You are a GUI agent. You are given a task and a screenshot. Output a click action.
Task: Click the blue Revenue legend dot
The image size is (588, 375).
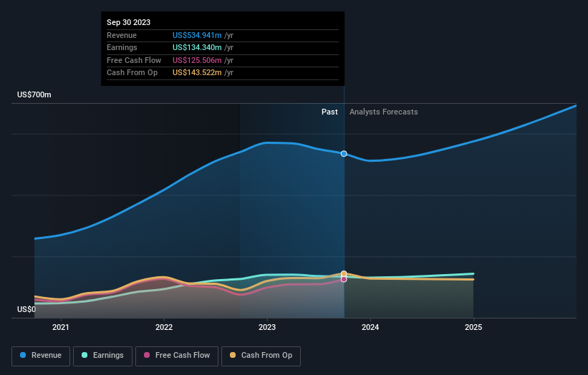coord(23,355)
